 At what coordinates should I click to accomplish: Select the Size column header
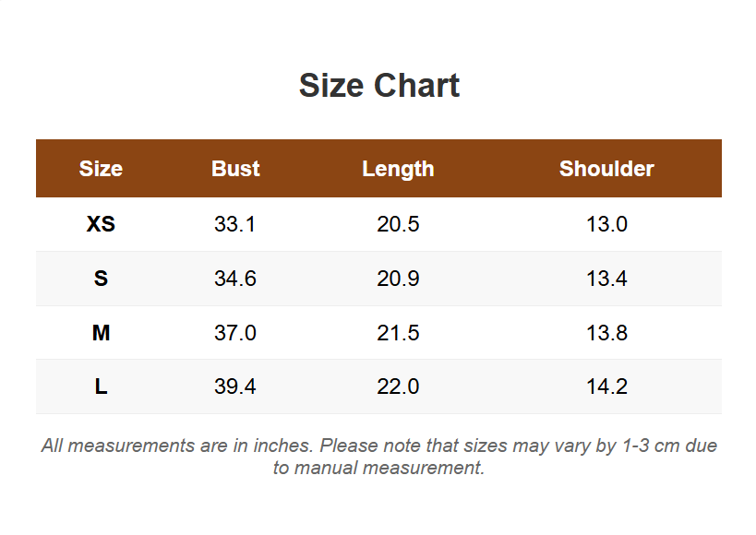pyautogui.click(x=101, y=169)
